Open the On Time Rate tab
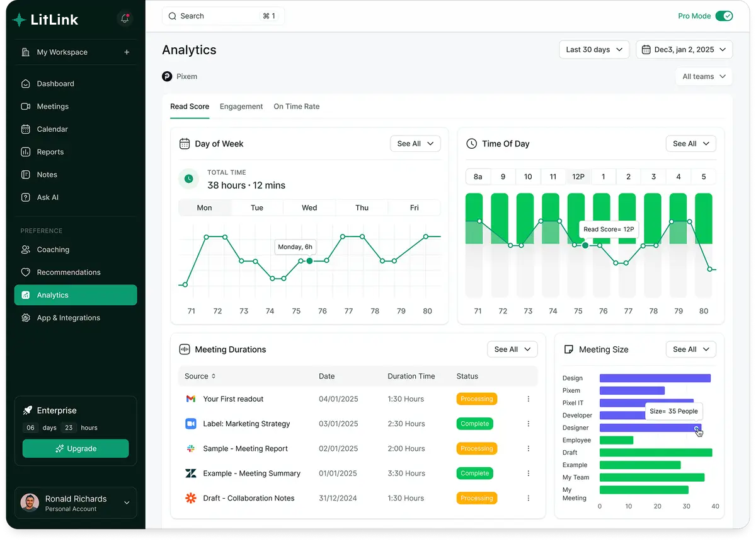Viewport: 756px width, 541px height. [x=296, y=106]
